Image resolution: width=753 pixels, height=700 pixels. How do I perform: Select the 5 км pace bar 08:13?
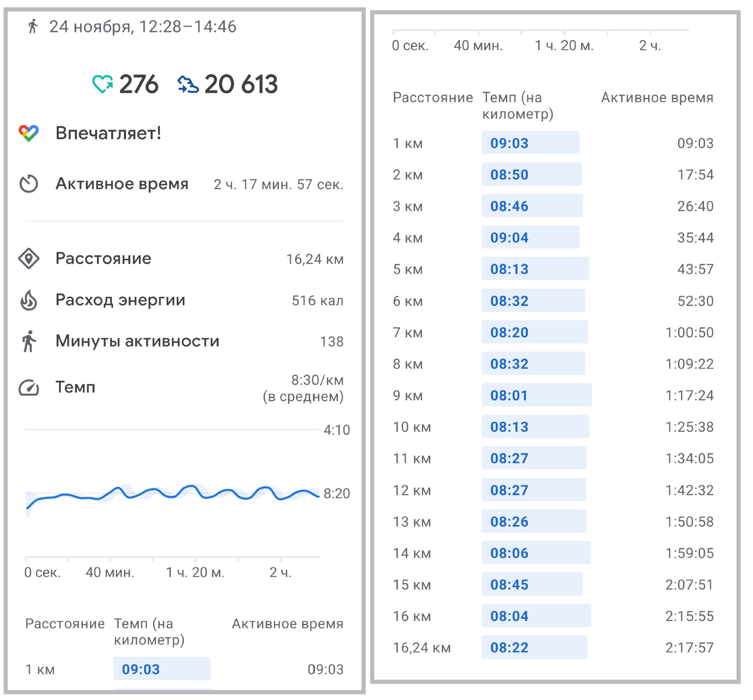click(536, 269)
